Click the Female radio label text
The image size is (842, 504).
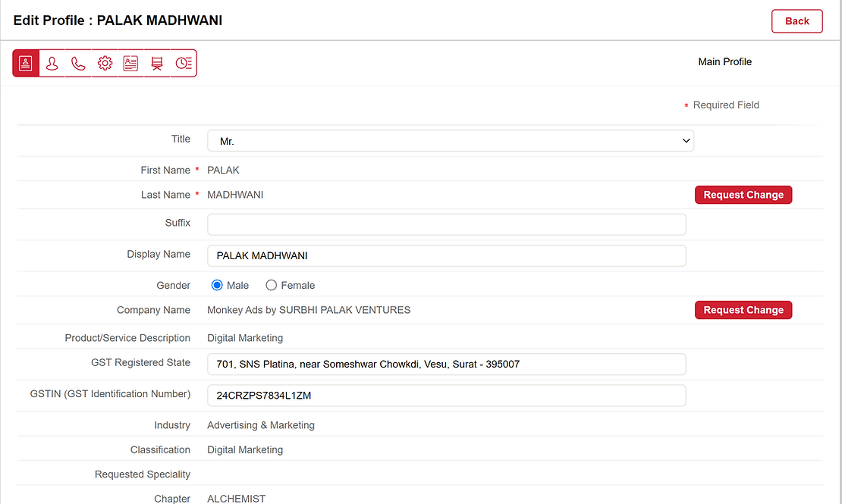298,286
